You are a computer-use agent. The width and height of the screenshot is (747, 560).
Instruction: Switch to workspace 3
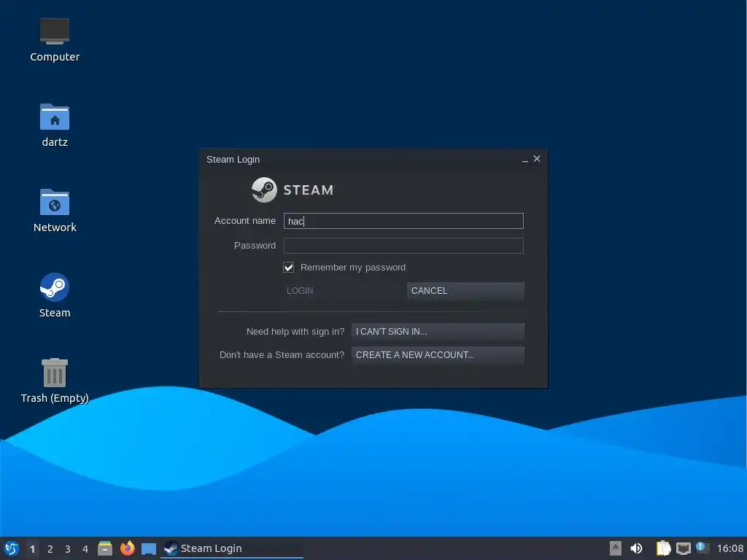68,549
